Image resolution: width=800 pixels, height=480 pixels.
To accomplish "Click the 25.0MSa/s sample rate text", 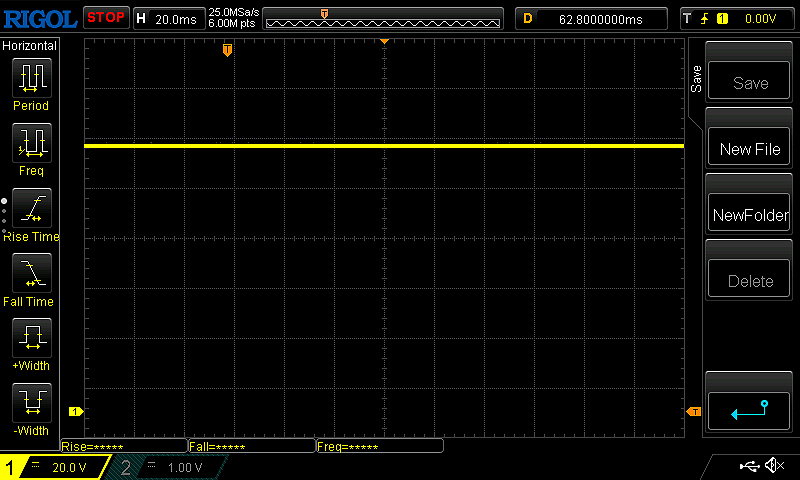I will 234,12.
